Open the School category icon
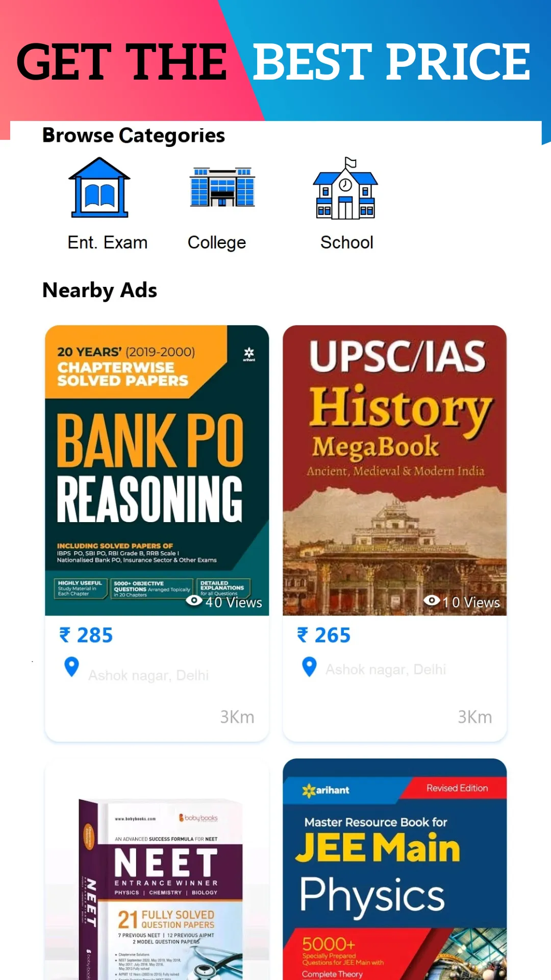The image size is (551, 980). (x=345, y=188)
